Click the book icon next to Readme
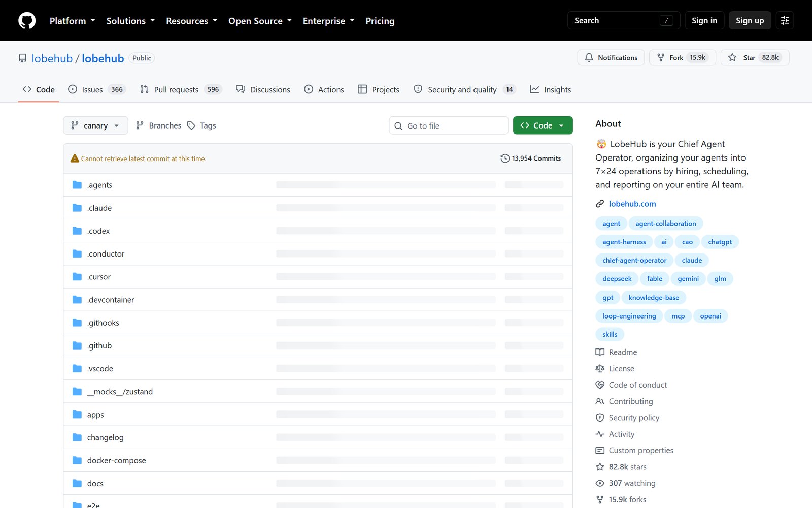812x508 pixels. pyautogui.click(x=600, y=352)
